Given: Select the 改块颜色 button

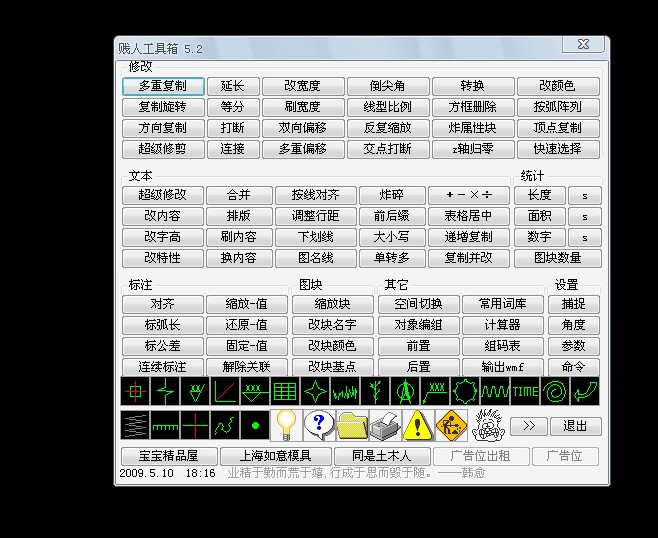Looking at the screenshot, I should (332, 346).
